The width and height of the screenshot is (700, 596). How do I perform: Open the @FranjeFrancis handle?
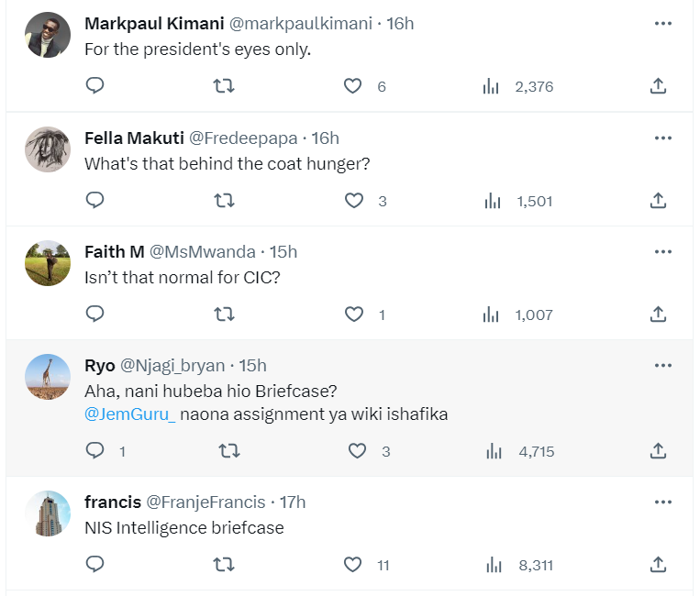pyautogui.click(x=206, y=502)
